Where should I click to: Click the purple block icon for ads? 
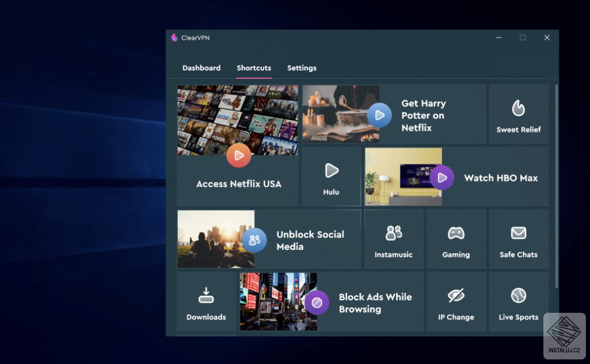click(x=317, y=303)
